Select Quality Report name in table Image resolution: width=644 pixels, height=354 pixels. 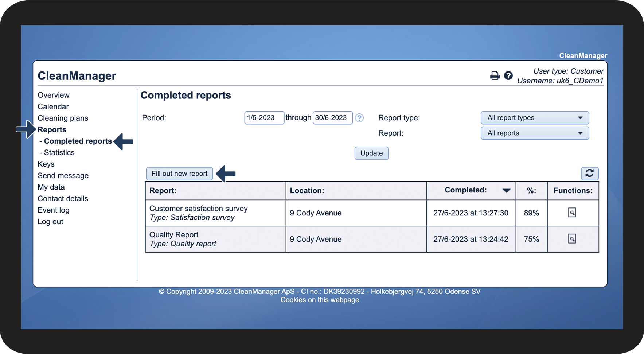tap(174, 235)
